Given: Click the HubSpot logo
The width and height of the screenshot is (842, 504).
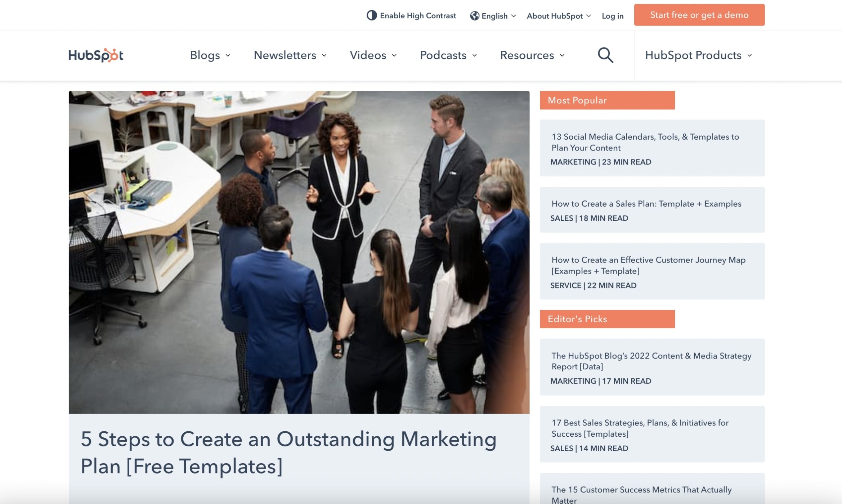Looking at the screenshot, I should coord(96,55).
